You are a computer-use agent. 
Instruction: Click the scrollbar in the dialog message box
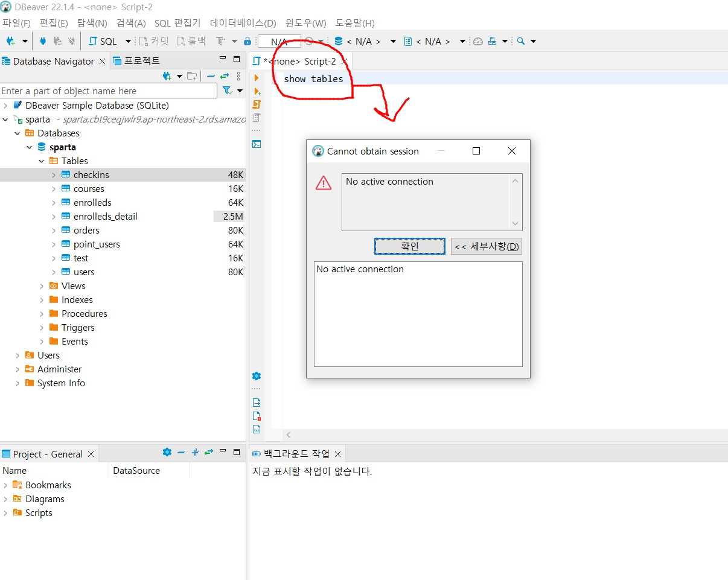(x=515, y=202)
